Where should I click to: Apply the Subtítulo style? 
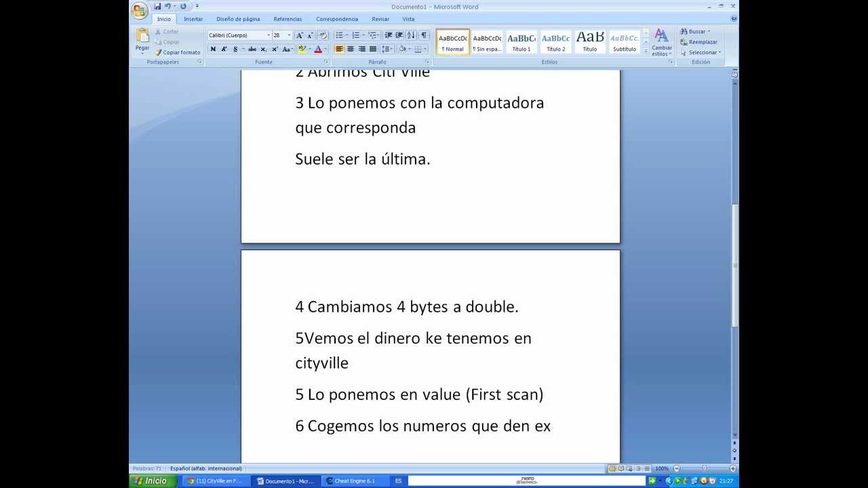click(625, 42)
